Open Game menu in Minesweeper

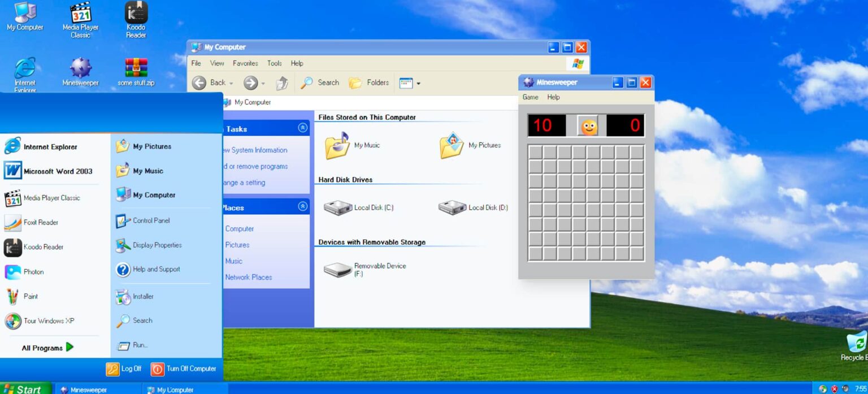click(x=530, y=97)
